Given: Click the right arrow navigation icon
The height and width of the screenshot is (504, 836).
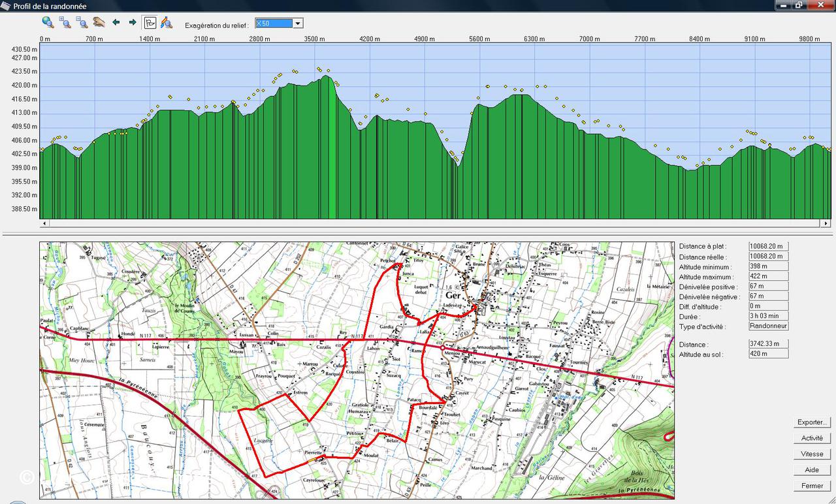Looking at the screenshot, I should click(133, 22).
